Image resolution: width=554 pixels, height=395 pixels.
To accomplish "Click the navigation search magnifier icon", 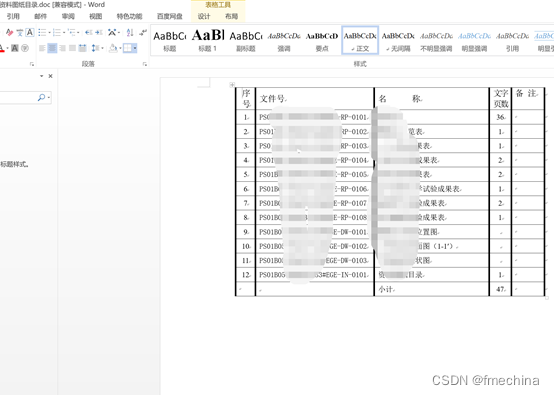I will [41, 97].
